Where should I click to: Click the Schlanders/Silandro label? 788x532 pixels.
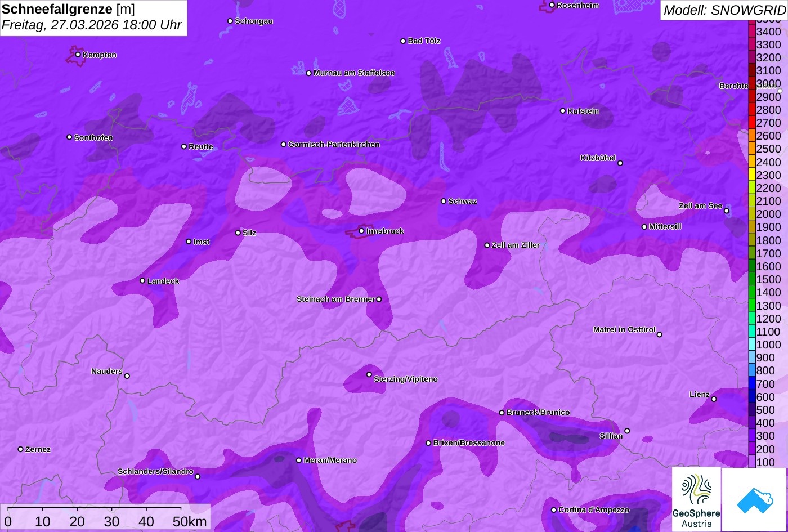[155, 471]
